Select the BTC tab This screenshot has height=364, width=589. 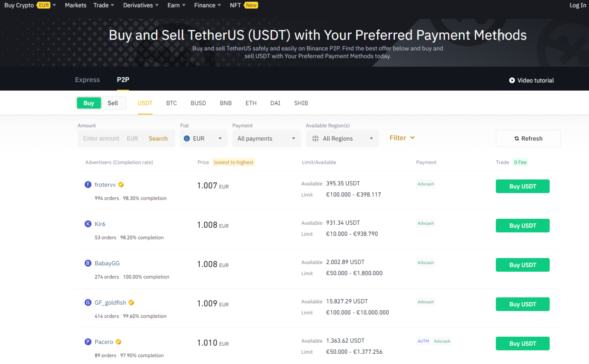coord(171,103)
